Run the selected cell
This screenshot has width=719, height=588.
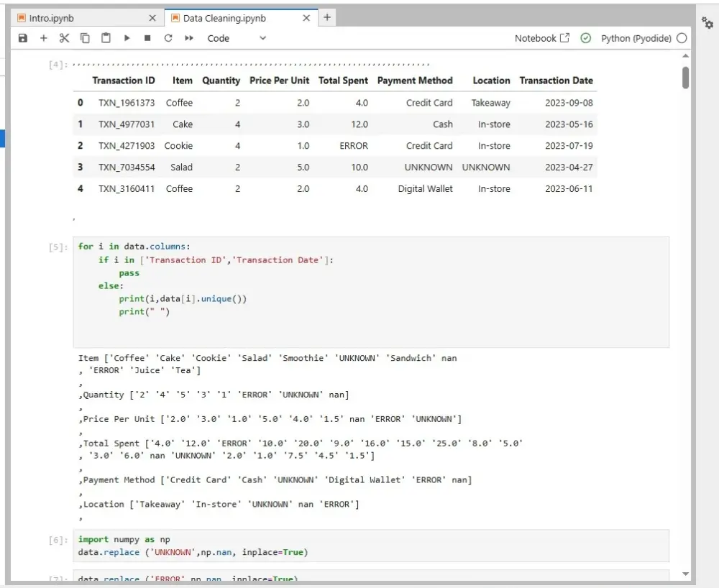click(x=127, y=38)
